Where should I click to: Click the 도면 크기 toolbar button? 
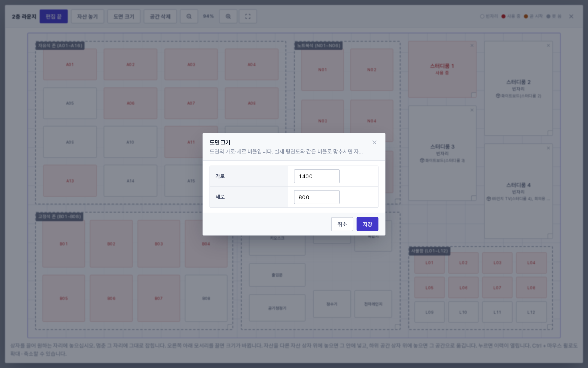tap(124, 16)
